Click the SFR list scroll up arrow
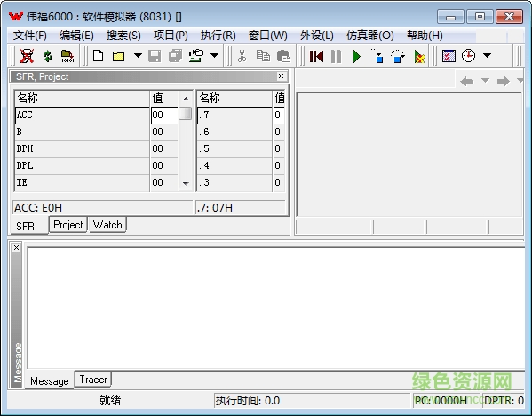The image size is (532, 416). click(186, 99)
